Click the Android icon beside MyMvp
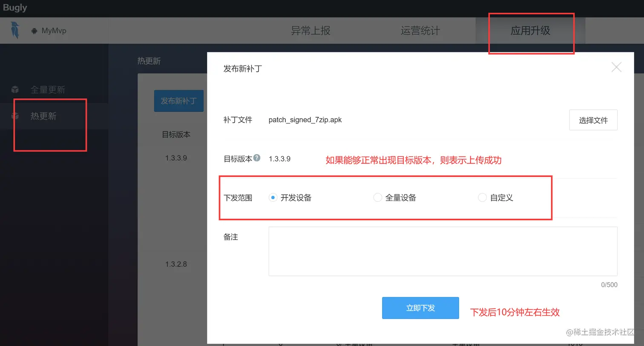The height and width of the screenshot is (346, 644). [34, 31]
